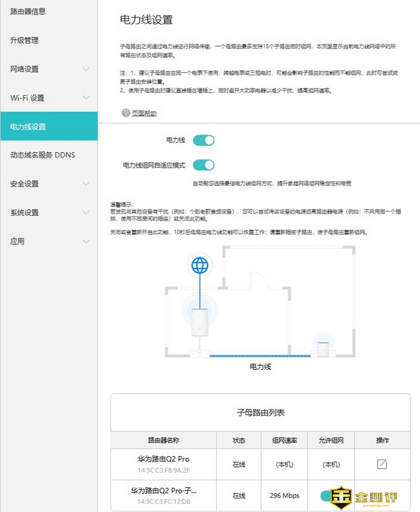Click the edit icon for 华为路由Q2 Pro
The image size is (420, 512).
[382, 464]
